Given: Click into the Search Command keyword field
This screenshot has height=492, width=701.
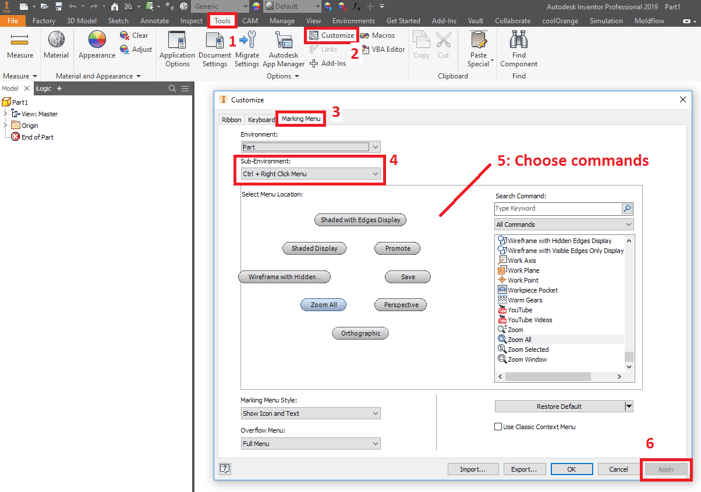Looking at the screenshot, I should pyautogui.click(x=558, y=208).
